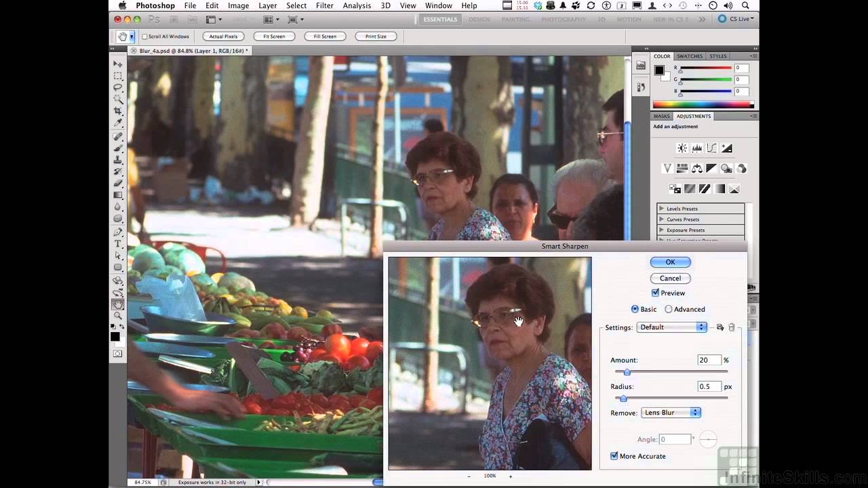Image resolution: width=868 pixels, height=488 pixels.
Task: Click the Fit Screen button
Action: 274,37
